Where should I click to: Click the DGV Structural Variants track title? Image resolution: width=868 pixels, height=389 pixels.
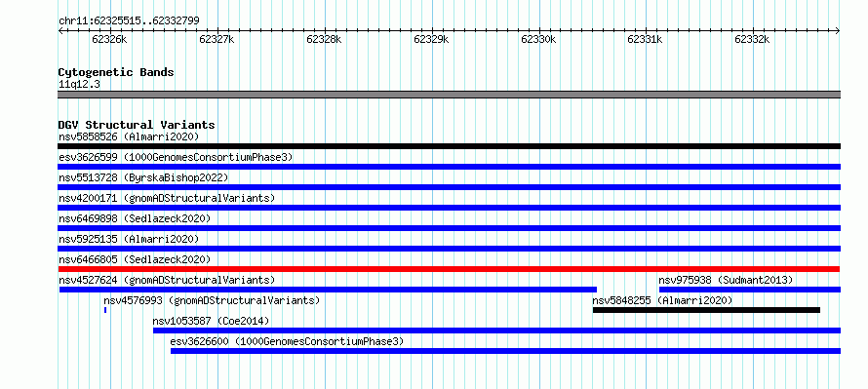click(x=137, y=125)
